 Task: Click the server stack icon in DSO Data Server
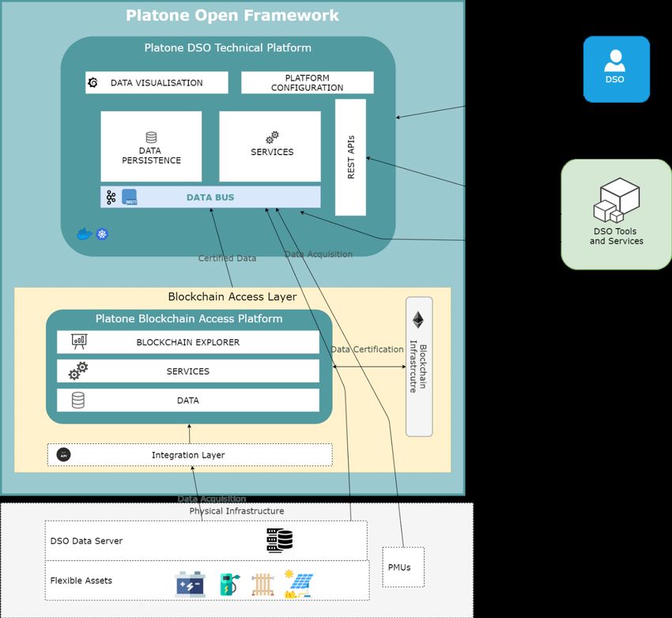(x=280, y=540)
